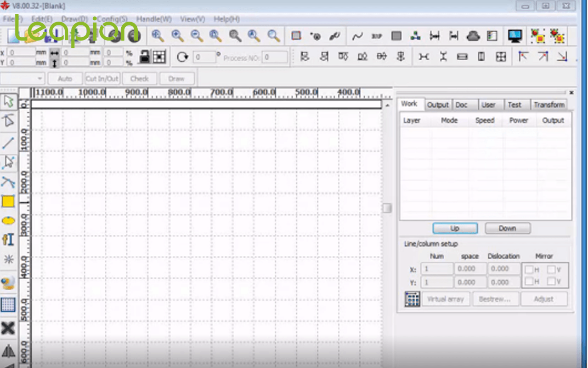The width and height of the screenshot is (588, 368).
Task: Click the blue grid array tool
Action: click(8, 305)
